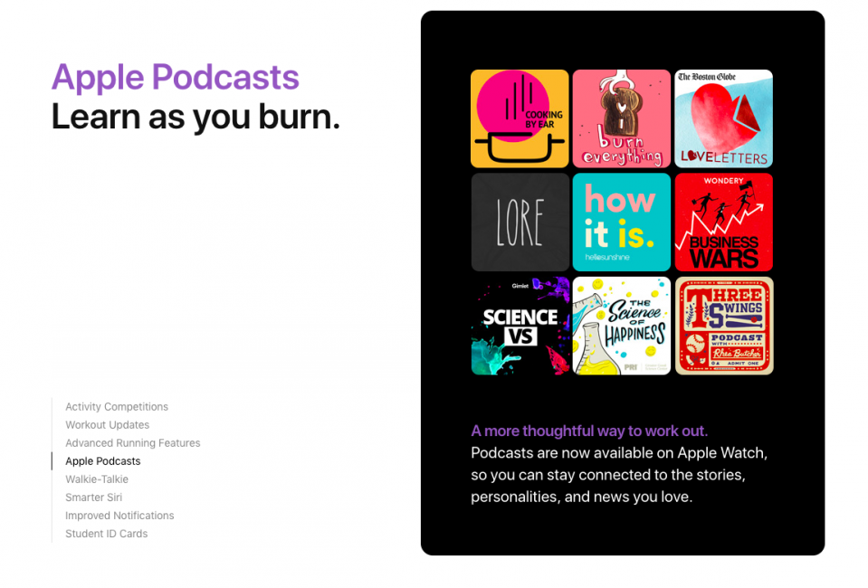Open the Lore podcast tile
Image resolution: width=868 pixels, height=588 pixels.
click(520, 222)
